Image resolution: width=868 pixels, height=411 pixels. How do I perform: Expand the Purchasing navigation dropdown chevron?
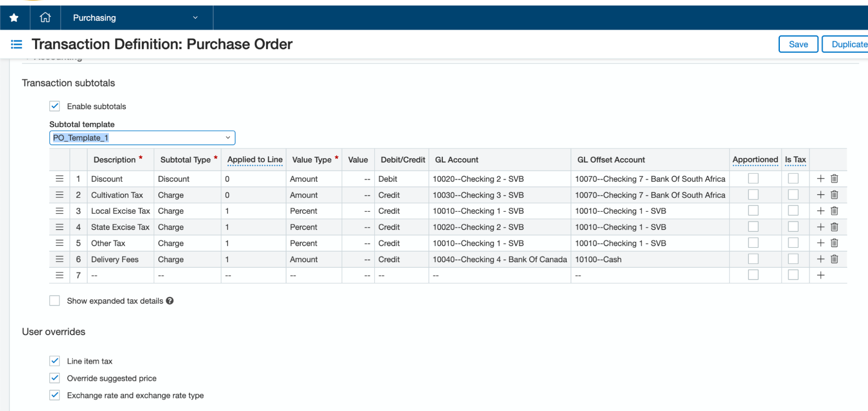click(x=195, y=18)
